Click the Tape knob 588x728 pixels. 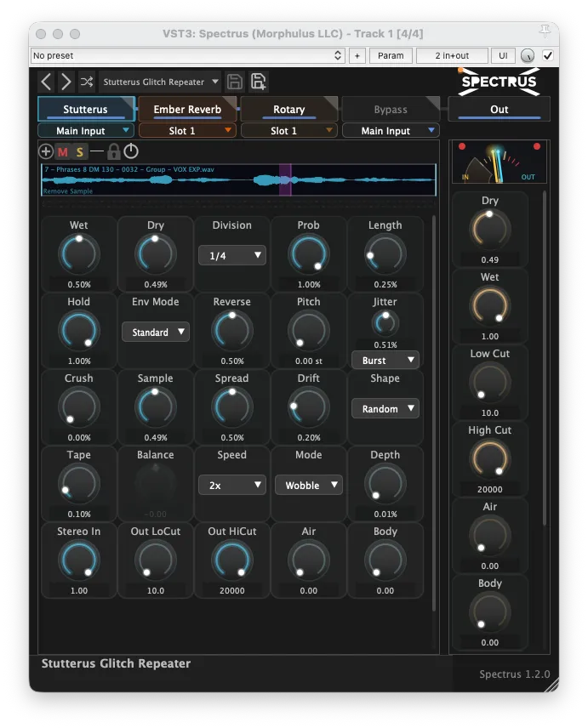point(79,484)
